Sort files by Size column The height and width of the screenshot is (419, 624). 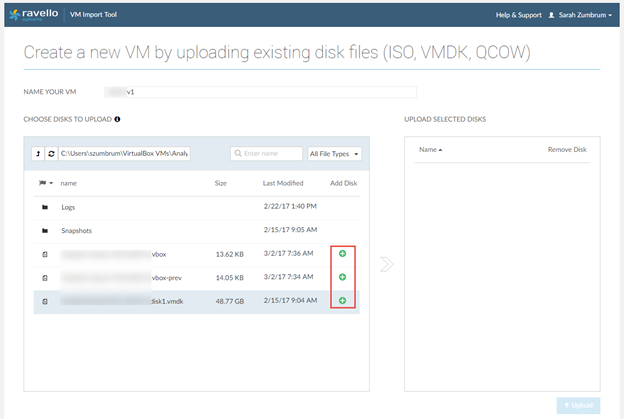point(221,183)
